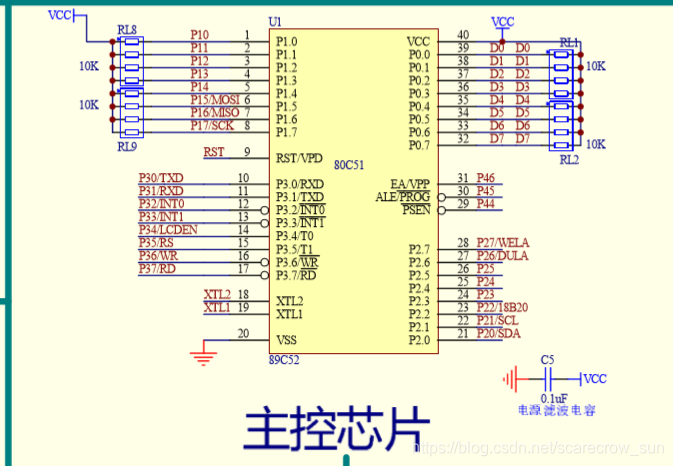The image size is (673, 466).
Task: Select net label P26/DULA
Action: pyautogui.click(x=502, y=256)
